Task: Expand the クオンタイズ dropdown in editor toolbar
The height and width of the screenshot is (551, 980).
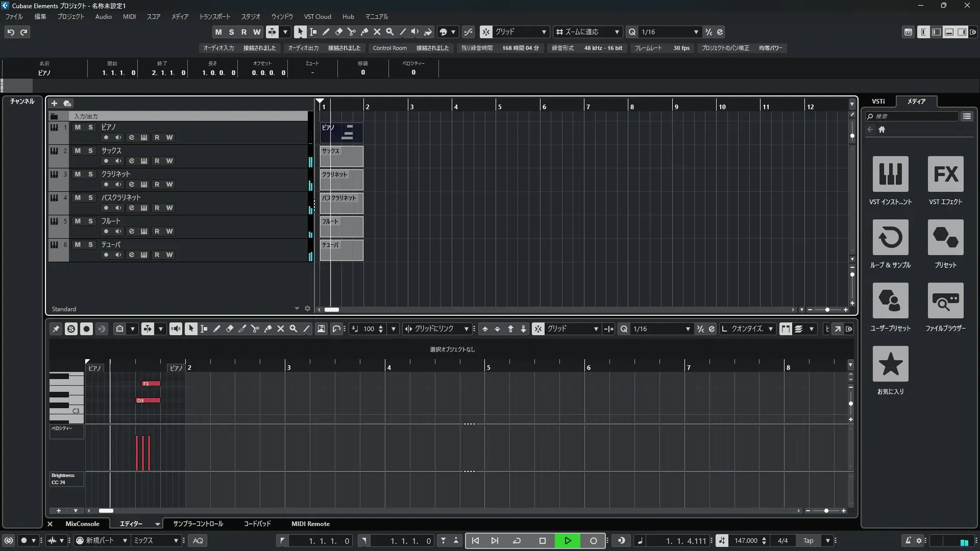Action: [x=770, y=329]
